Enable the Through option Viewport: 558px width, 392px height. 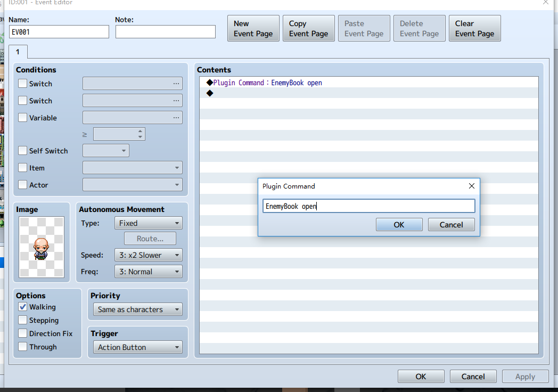click(x=22, y=347)
